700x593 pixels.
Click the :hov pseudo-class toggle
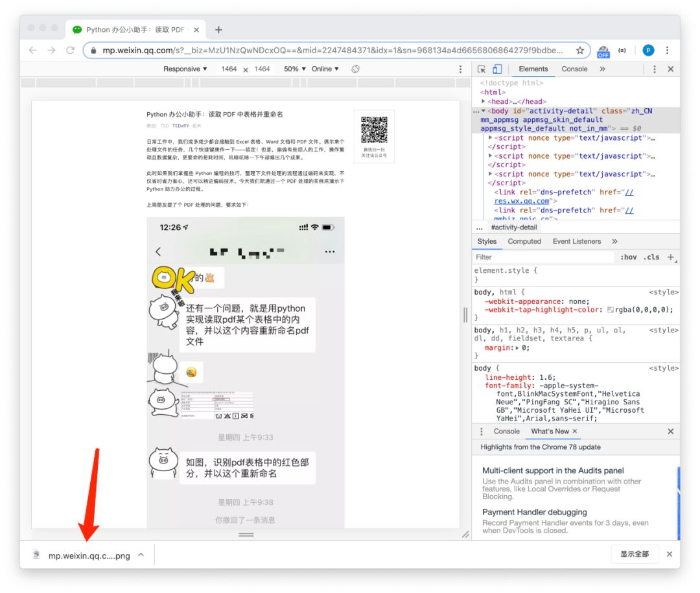pyautogui.click(x=629, y=257)
